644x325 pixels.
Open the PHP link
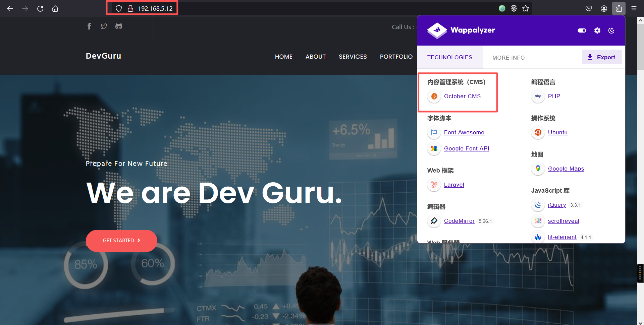[554, 96]
